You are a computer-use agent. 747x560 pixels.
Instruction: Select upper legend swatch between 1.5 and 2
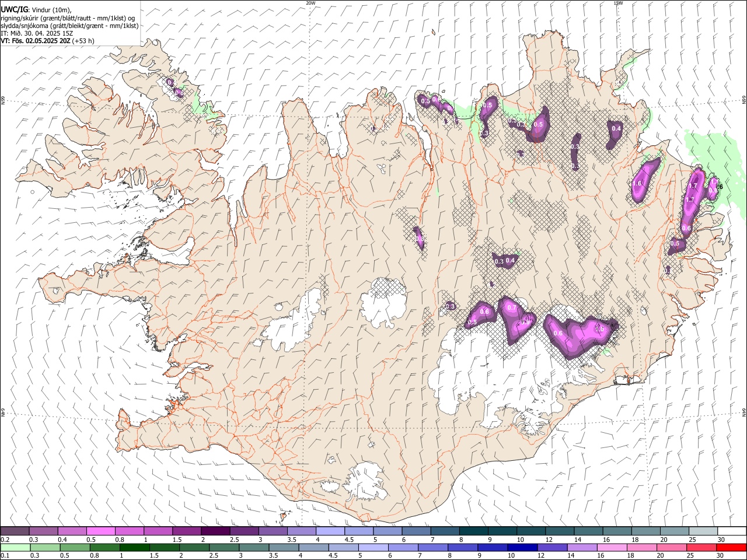tap(187, 531)
